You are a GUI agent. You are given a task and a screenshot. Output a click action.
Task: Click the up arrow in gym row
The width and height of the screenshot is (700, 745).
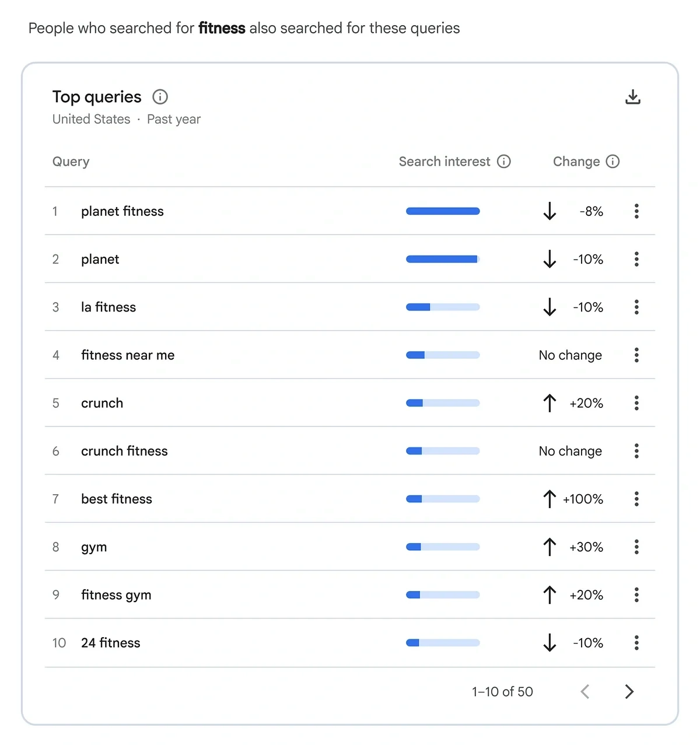[x=549, y=547]
